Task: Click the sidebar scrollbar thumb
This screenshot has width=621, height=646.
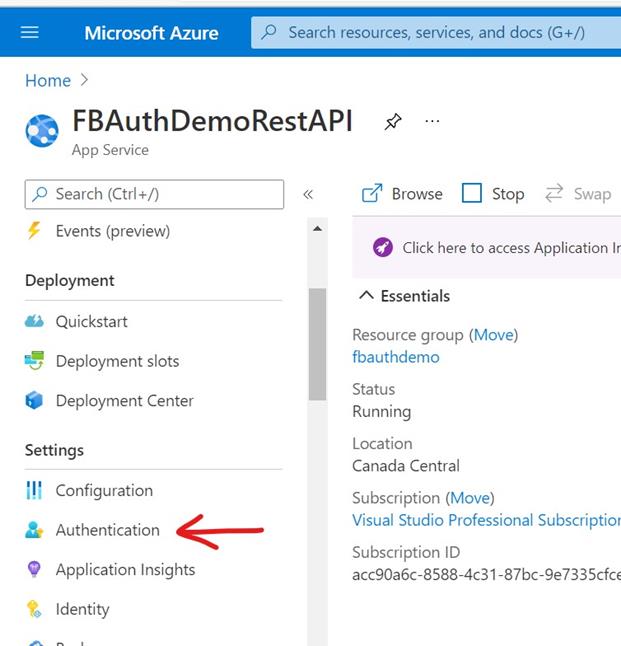Action: [x=317, y=344]
